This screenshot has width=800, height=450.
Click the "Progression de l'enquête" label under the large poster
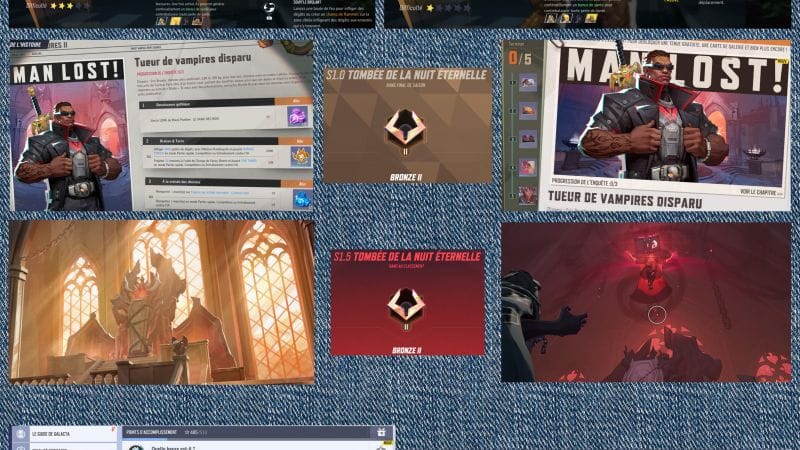point(585,182)
